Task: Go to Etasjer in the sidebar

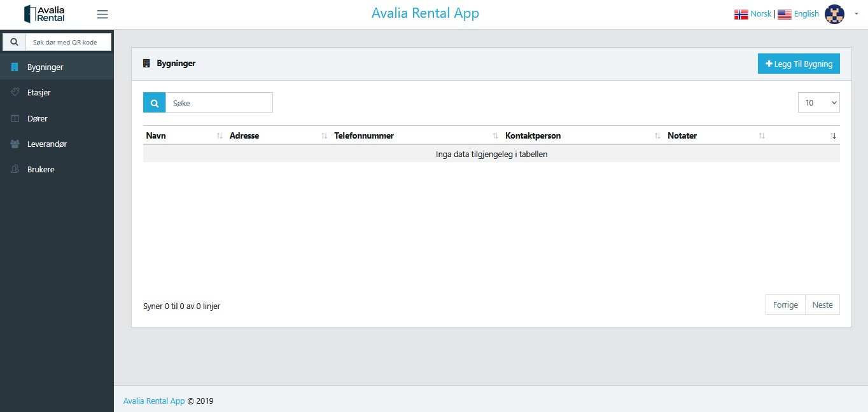Action: tap(39, 92)
